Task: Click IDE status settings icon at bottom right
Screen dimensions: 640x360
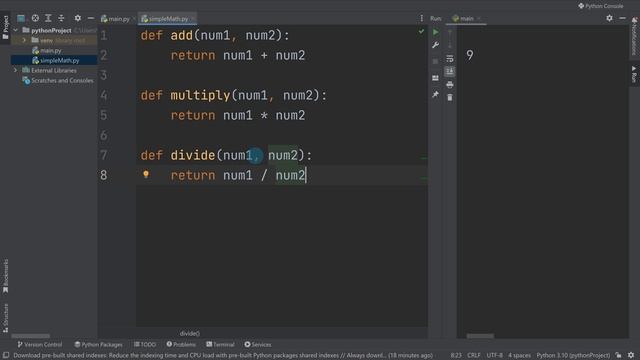Action: (x=631, y=355)
